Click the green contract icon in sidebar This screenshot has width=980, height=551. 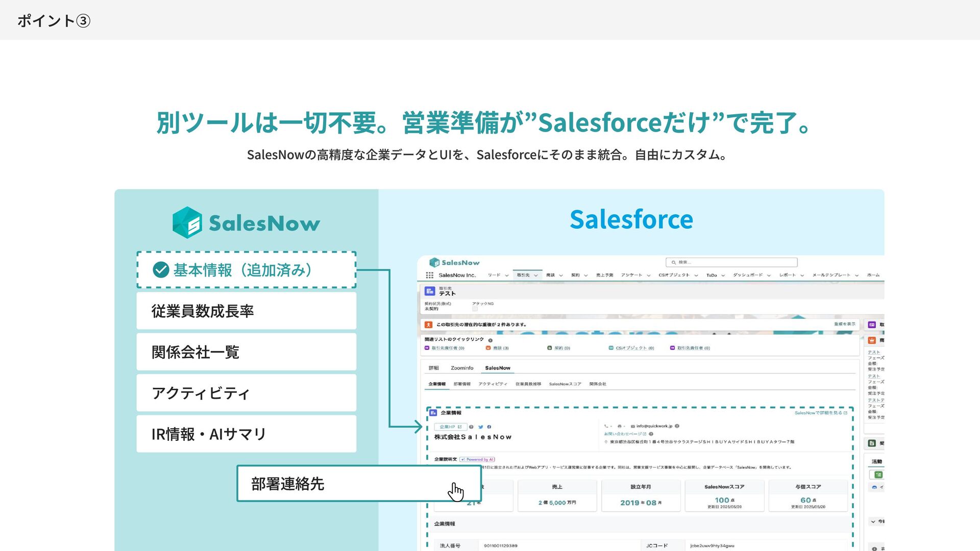pyautogui.click(x=872, y=443)
